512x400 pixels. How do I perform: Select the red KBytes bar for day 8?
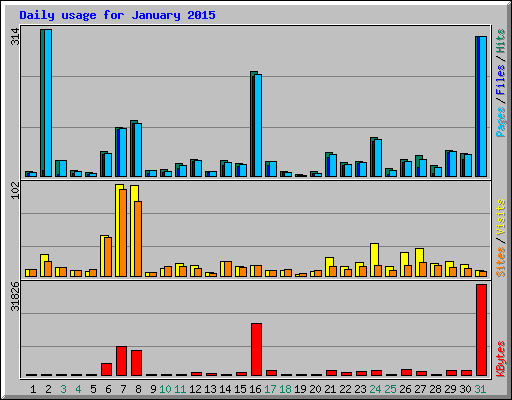click(x=136, y=363)
